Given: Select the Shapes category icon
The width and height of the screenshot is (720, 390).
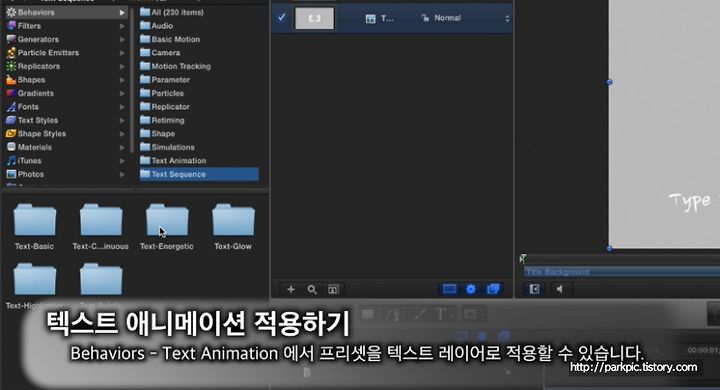Looking at the screenshot, I should [11, 79].
